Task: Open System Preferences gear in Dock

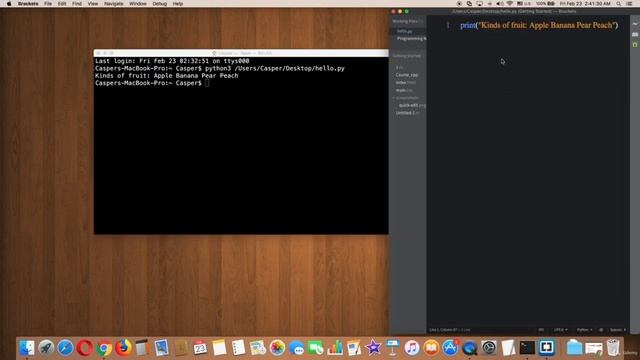Action: [489, 348]
